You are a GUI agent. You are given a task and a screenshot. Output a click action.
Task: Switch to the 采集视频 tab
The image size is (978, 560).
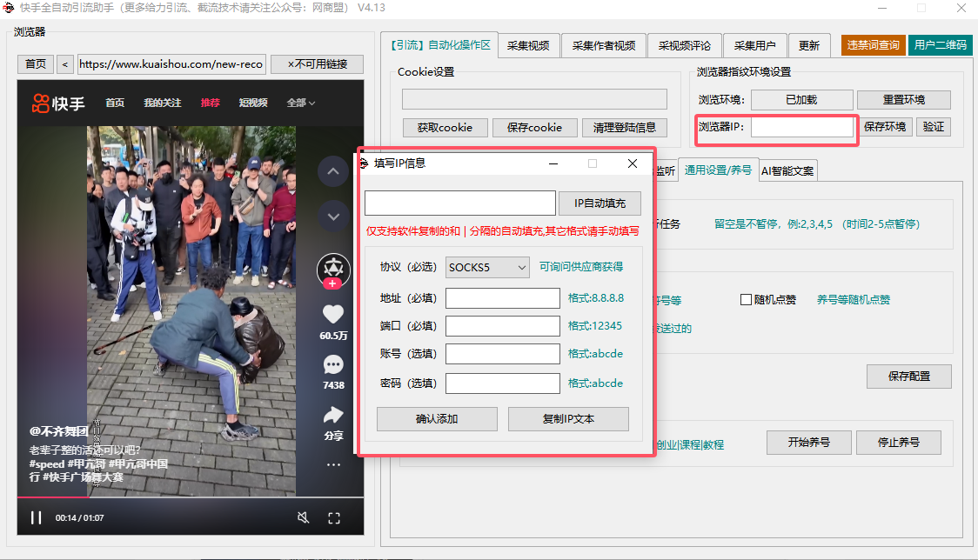528,45
